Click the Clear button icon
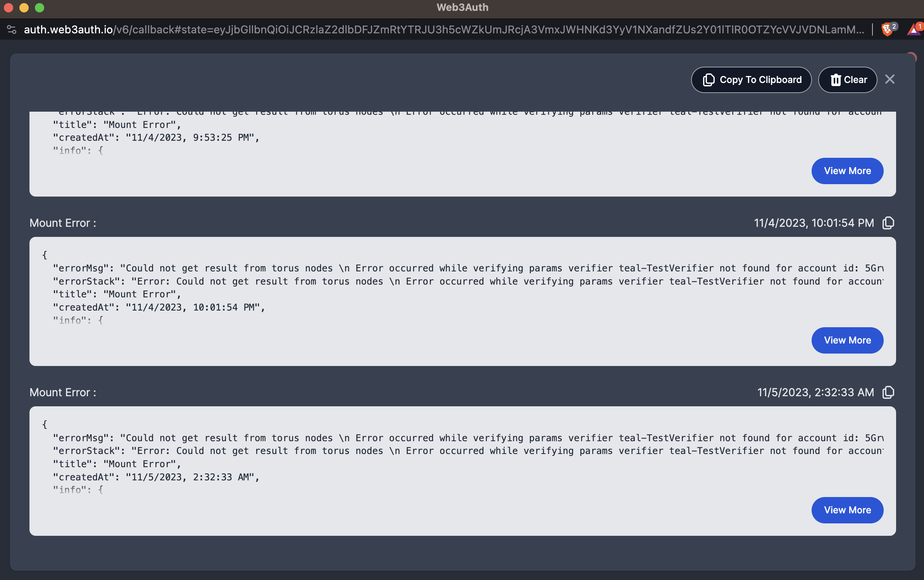 834,79
